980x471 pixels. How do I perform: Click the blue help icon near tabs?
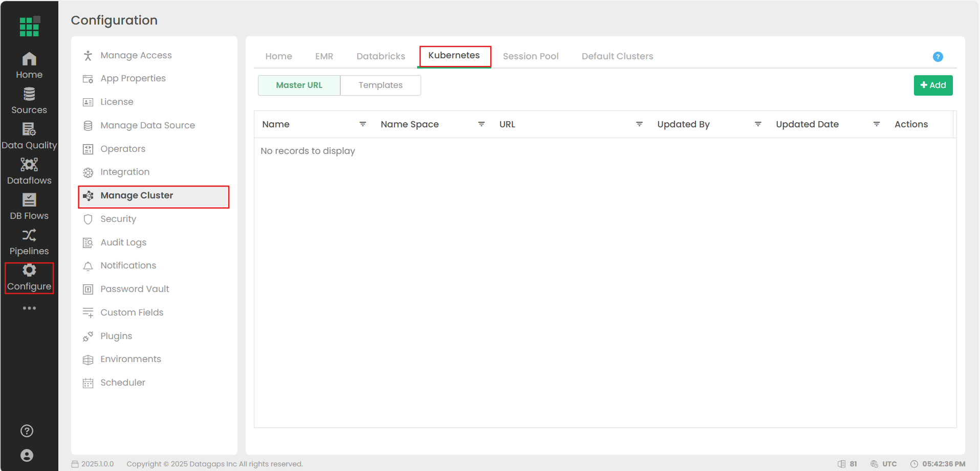pos(938,57)
